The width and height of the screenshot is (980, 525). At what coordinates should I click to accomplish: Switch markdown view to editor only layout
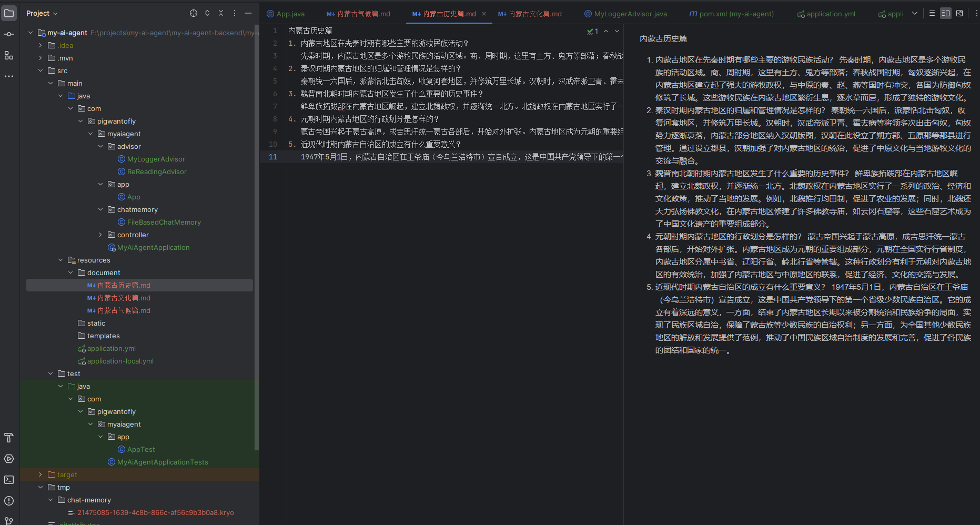click(x=932, y=13)
